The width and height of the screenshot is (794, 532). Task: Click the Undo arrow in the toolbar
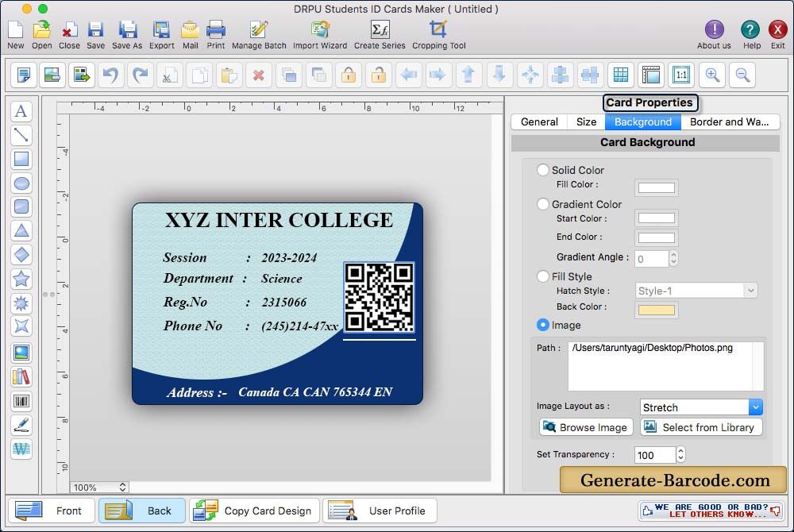click(x=110, y=75)
